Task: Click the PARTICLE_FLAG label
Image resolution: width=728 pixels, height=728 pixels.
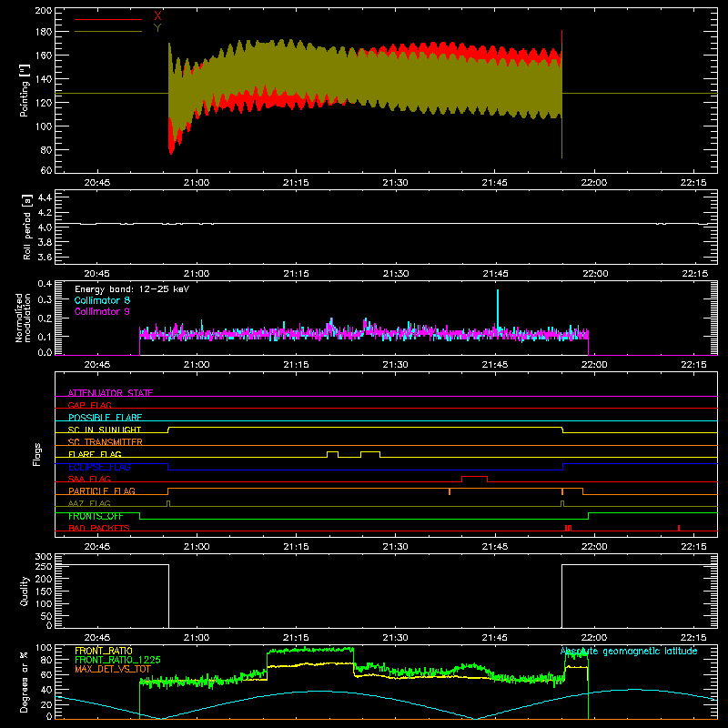Action: [x=102, y=490]
